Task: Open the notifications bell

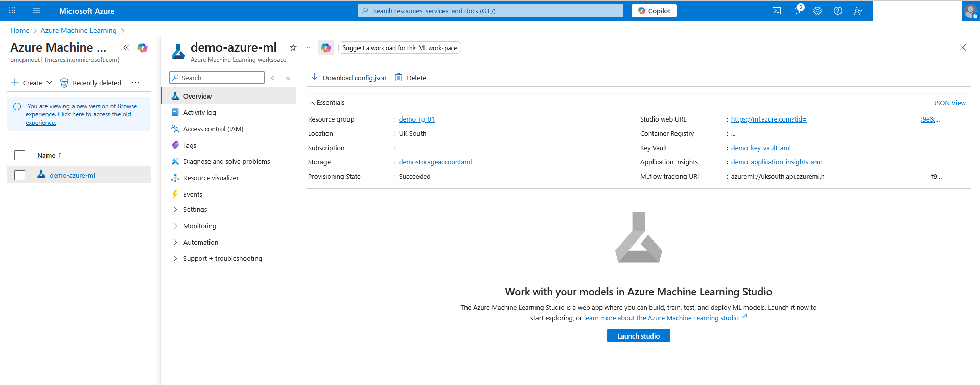Action: point(797,11)
